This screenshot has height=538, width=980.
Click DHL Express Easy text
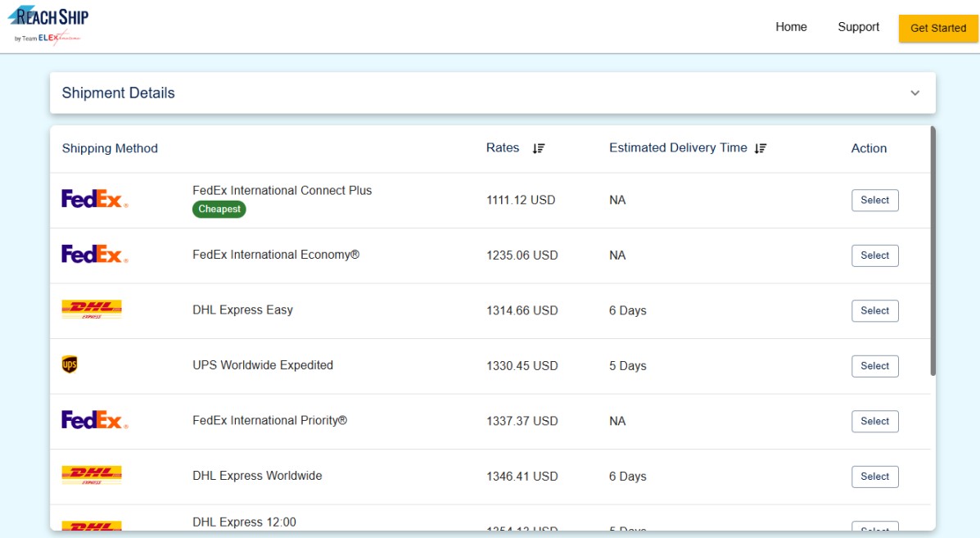(242, 310)
